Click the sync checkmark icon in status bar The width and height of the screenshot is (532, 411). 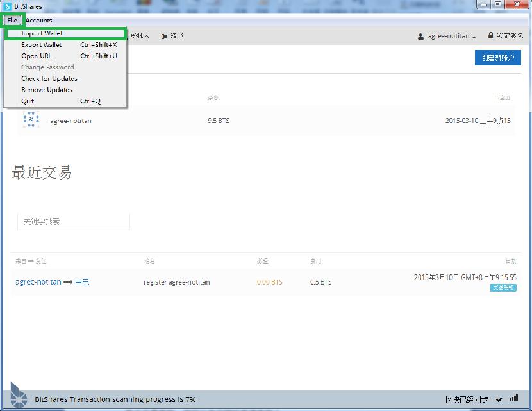pos(499,399)
